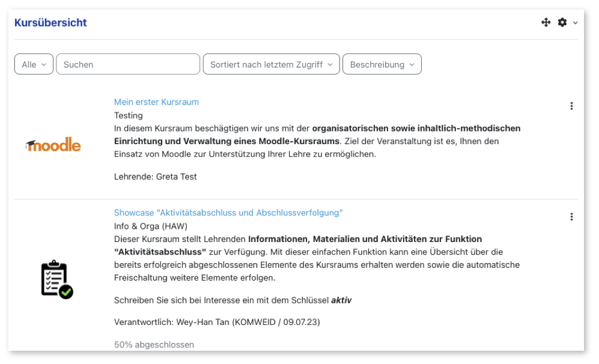The width and height of the screenshot is (599, 364).
Task: Open the Mein erster Kursraum link
Action: click(156, 102)
